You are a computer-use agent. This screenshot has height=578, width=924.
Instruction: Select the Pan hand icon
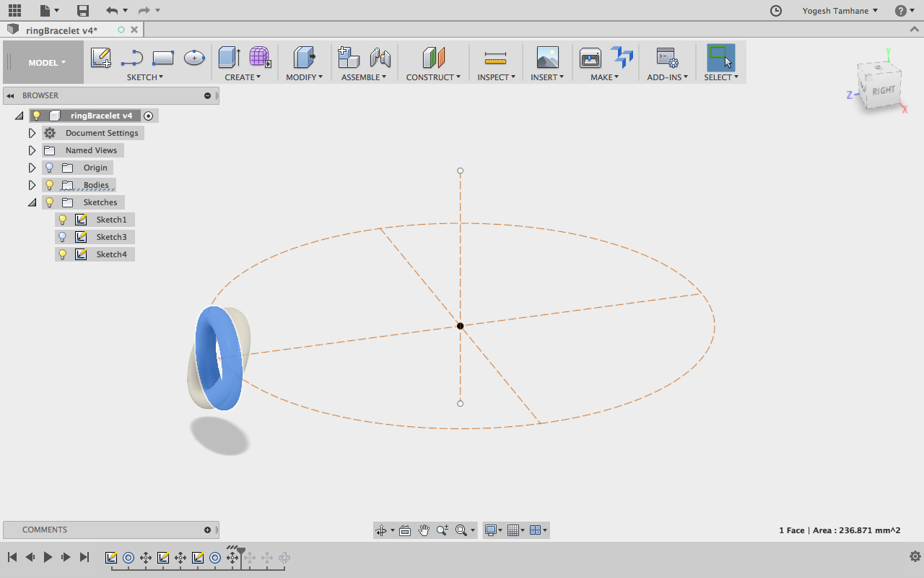coord(424,530)
